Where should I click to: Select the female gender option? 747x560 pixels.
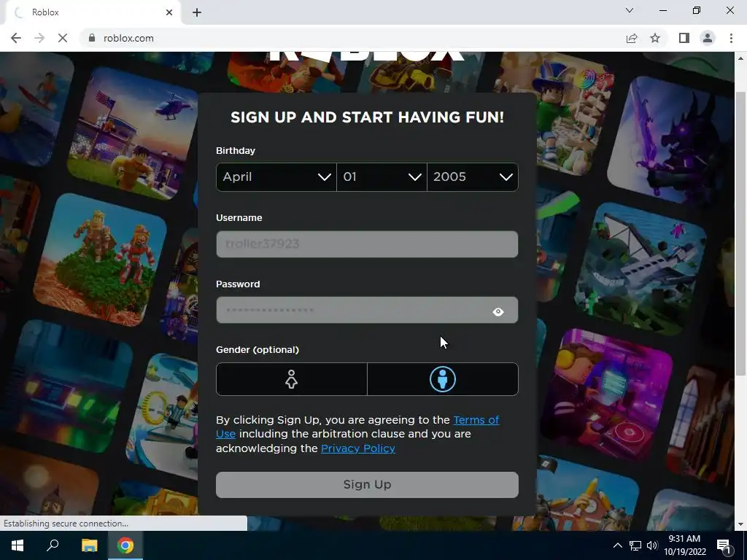pyautogui.click(x=292, y=379)
